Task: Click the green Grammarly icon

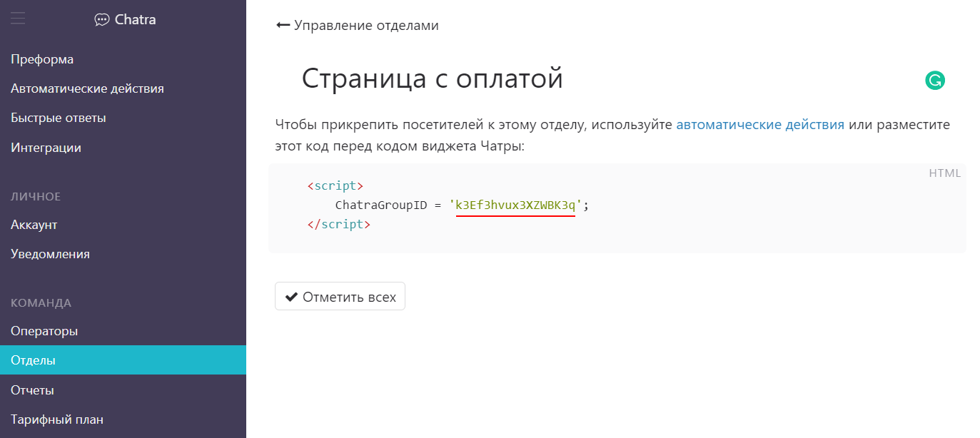Action: 936,80
